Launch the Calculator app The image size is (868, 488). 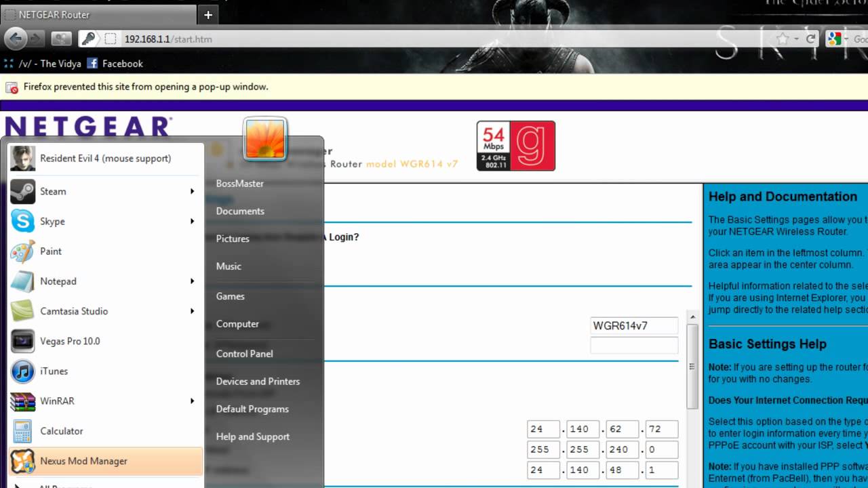(x=105, y=431)
